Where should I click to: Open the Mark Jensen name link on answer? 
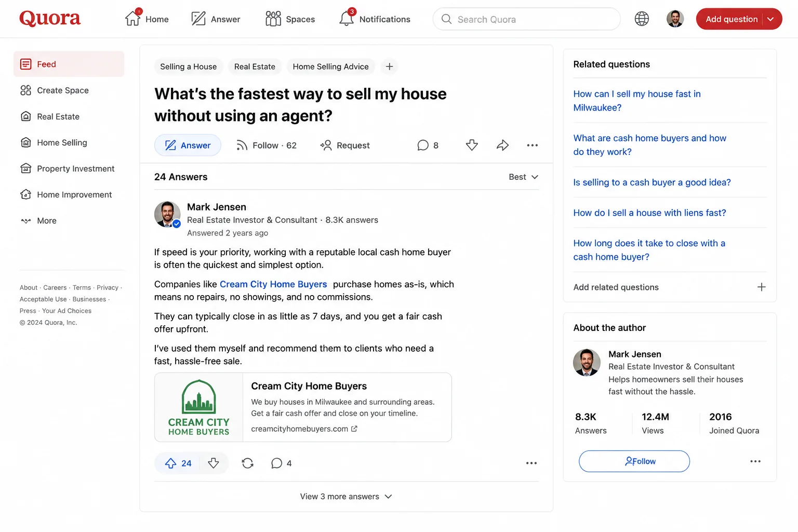tap(217, 207)
